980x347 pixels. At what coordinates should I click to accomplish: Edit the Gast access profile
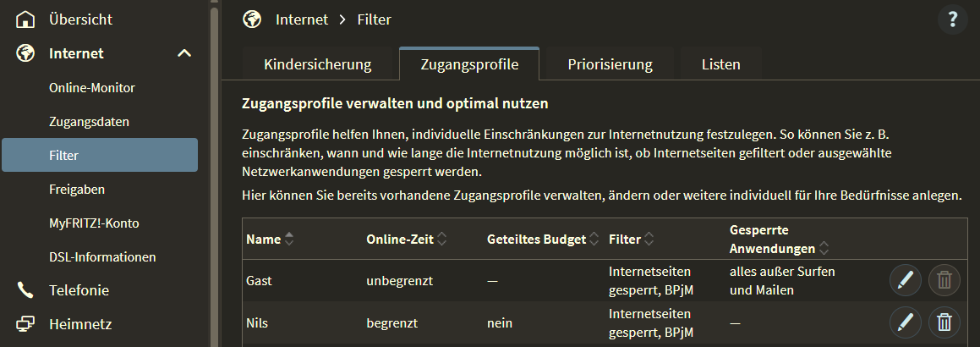coord(906,280)
